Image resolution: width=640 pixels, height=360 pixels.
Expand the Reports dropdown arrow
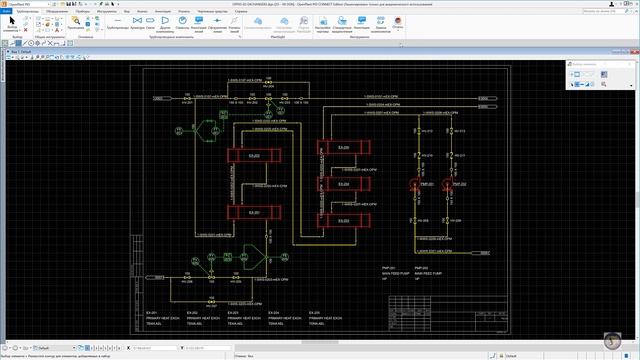pos(398,31)
